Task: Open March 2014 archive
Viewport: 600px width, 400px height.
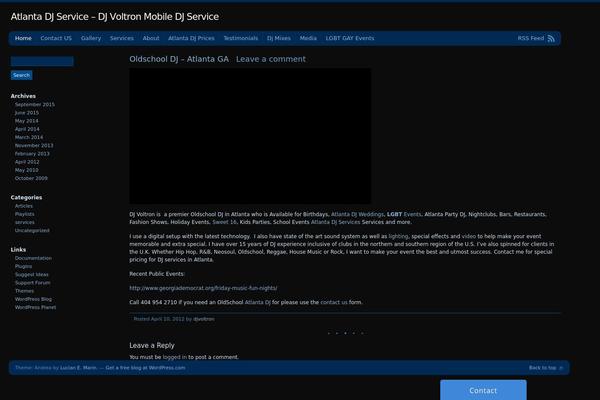Action: 29,137
